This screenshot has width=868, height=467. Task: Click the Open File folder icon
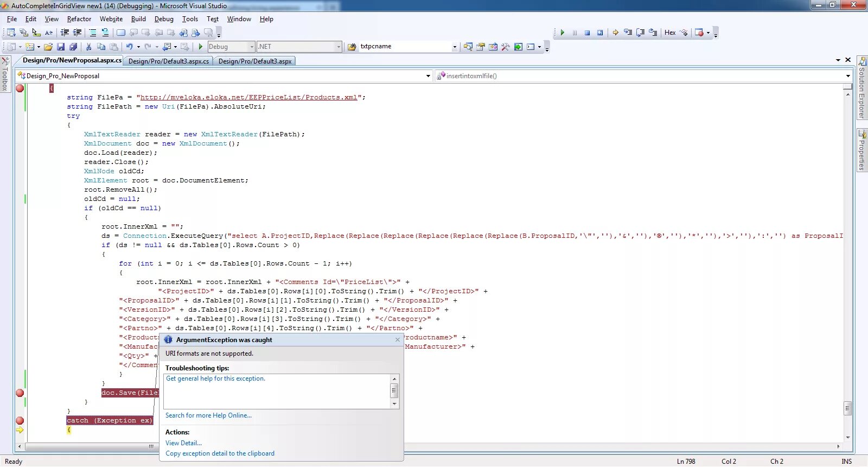[x=48, y=47]
